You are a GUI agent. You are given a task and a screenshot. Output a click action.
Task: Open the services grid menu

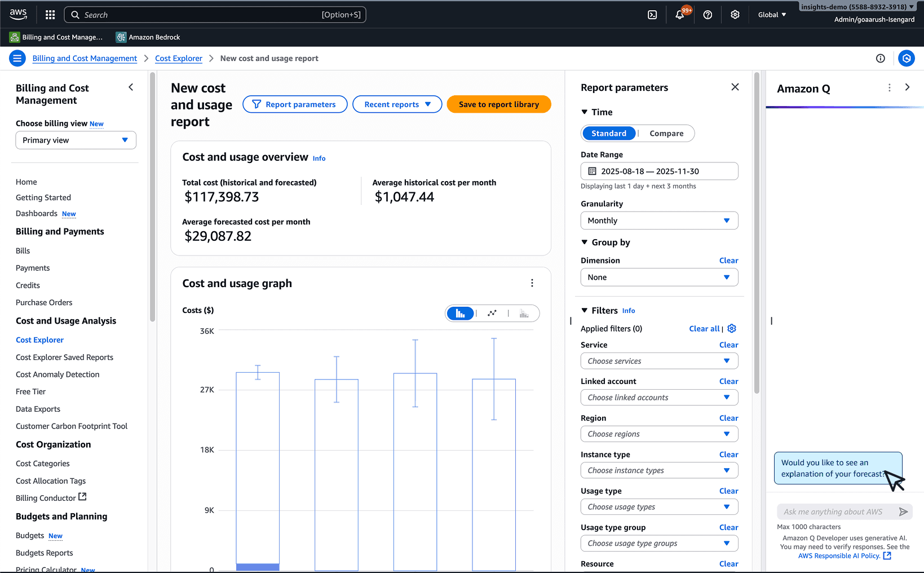pos(50,15)
